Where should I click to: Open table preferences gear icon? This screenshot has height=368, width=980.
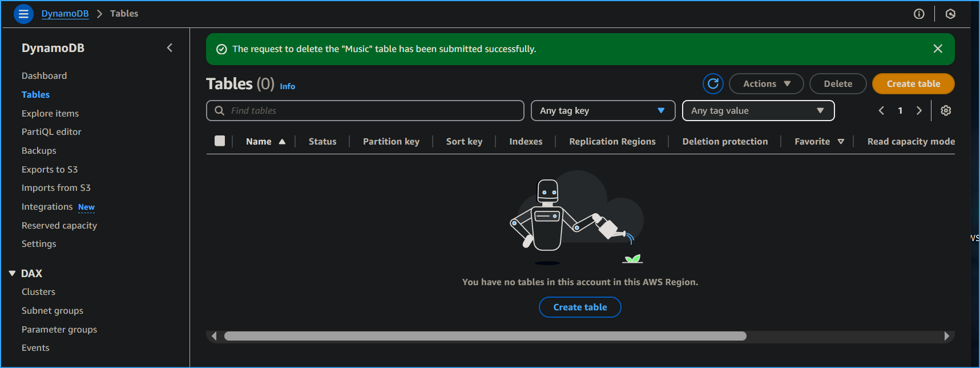pyautogui.click(x=946, y=111)
